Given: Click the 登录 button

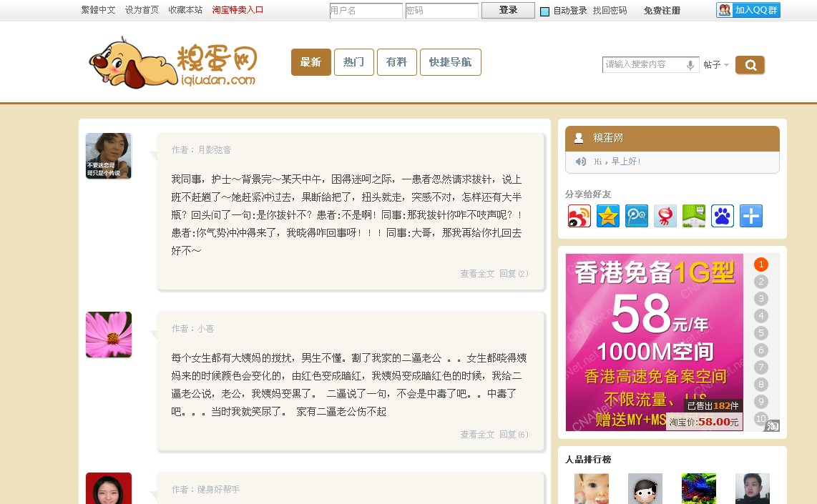Looking at the screenshot, I should coord(508,10).
